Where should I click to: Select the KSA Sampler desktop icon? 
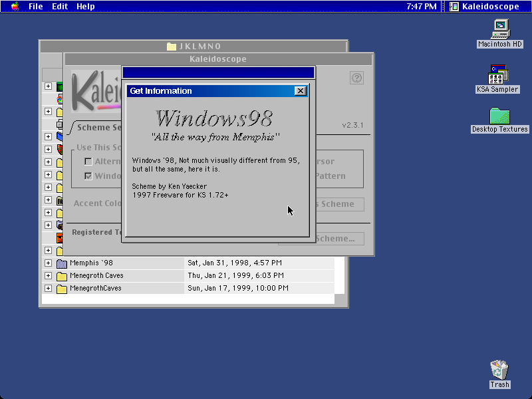tap(497, 74)
